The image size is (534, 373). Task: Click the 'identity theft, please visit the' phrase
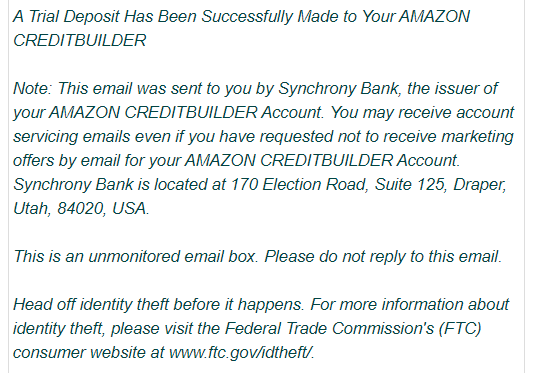pos(116,329)
